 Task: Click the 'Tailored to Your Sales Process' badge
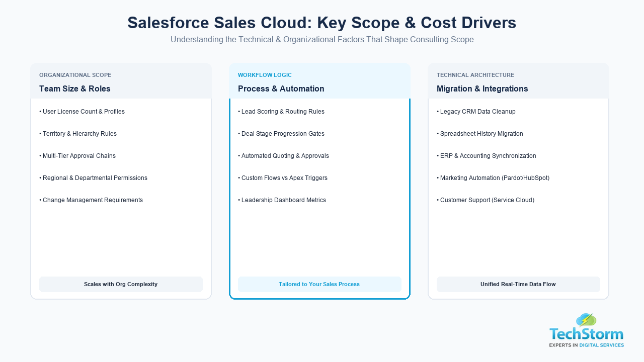[x=319, y=284]
